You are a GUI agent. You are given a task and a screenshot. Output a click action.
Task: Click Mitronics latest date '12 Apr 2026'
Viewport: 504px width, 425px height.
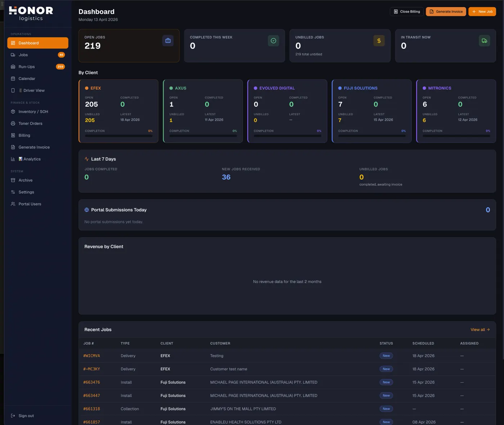(468, 120)
